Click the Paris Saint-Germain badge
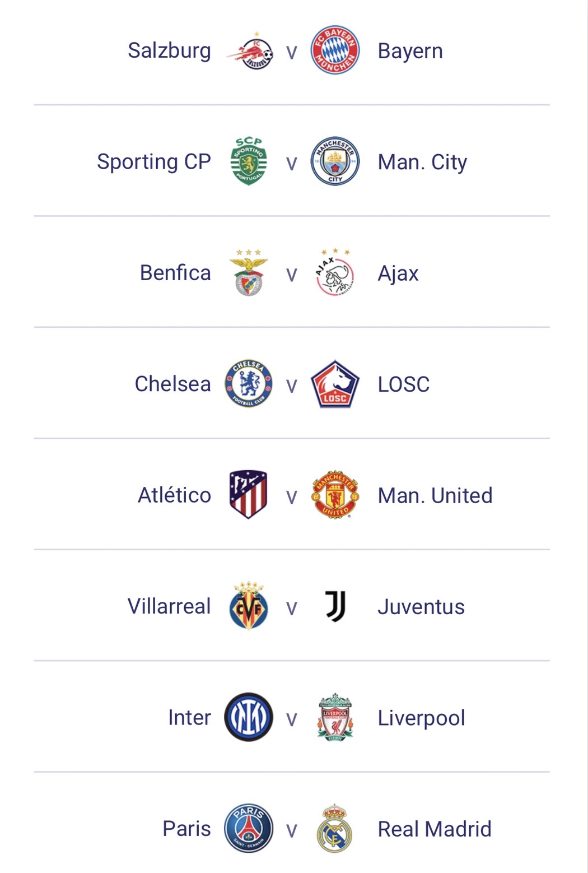Screen dimensions: 588x873 tap(249, 828)
